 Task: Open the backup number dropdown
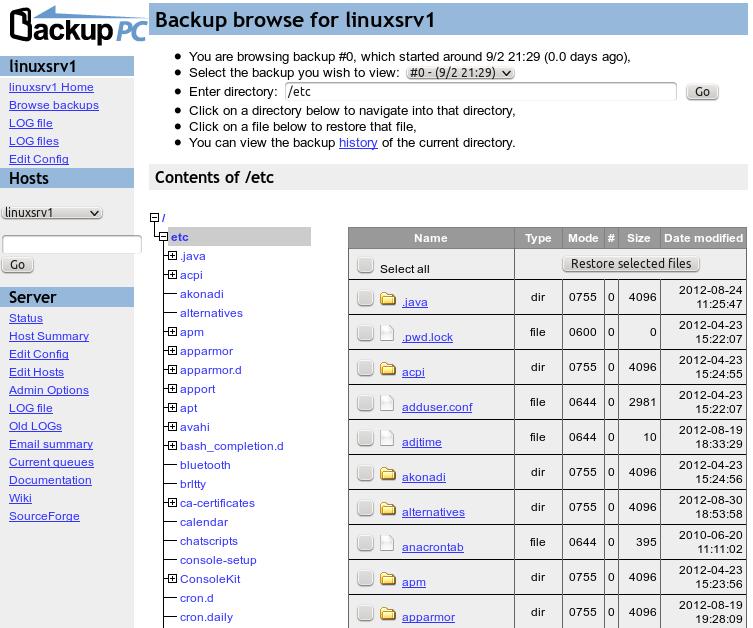(x=460, y=73)
